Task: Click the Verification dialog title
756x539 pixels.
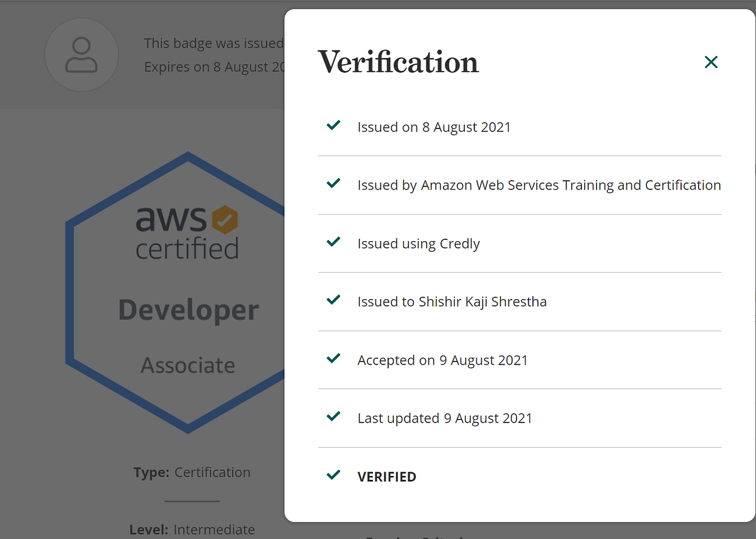Action: click(398, 62)
